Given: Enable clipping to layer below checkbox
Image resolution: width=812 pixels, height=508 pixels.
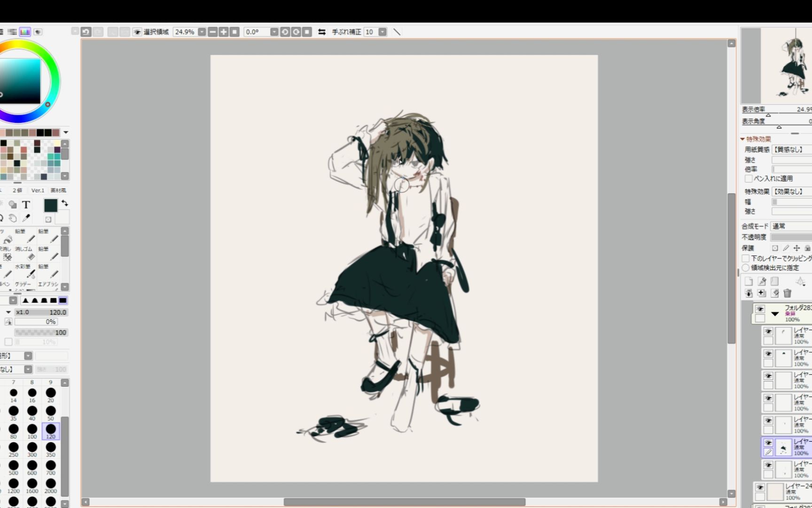Looking at the screenshot, I should pyautogui.click(x=746, y=259).
